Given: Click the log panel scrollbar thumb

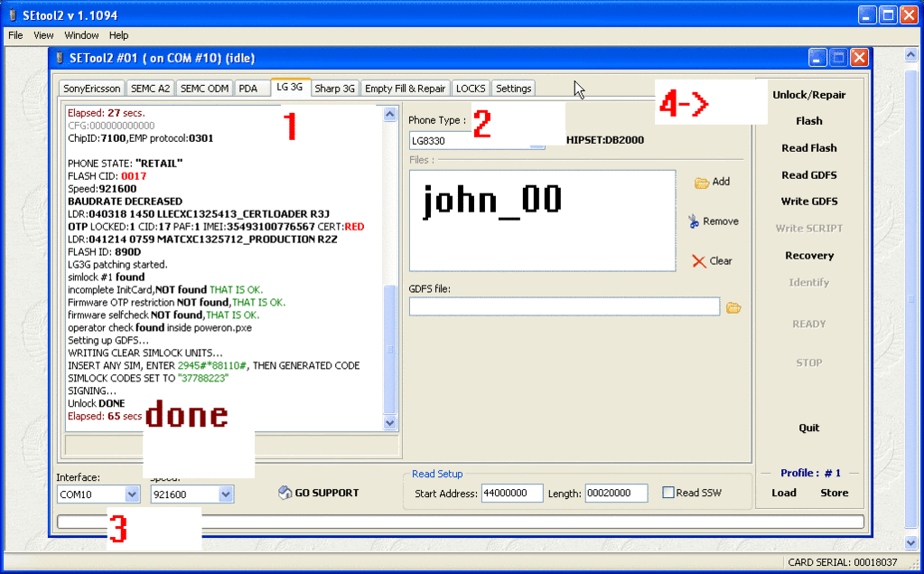Looking at the screenshot, I should click(390, 349).
